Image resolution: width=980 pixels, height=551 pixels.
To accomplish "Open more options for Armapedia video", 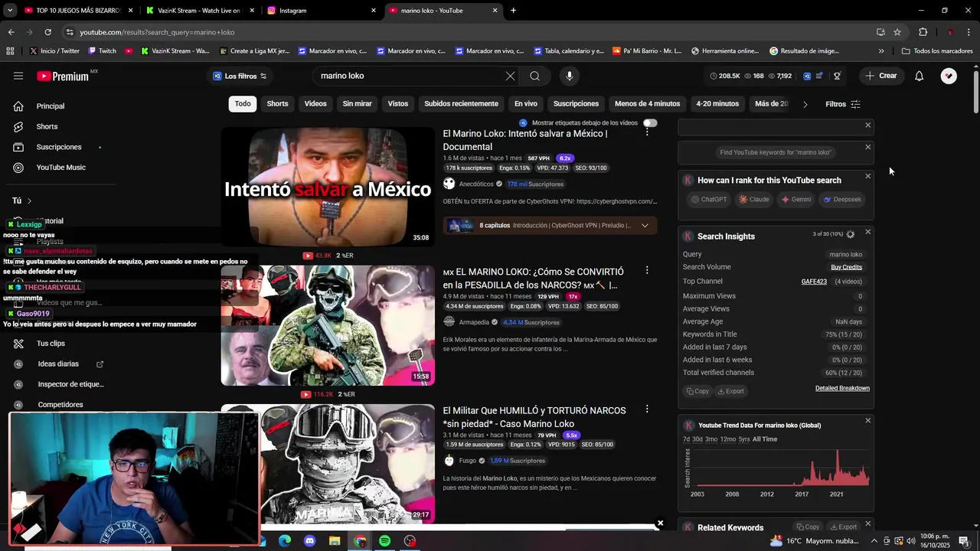I will (647, 270).
